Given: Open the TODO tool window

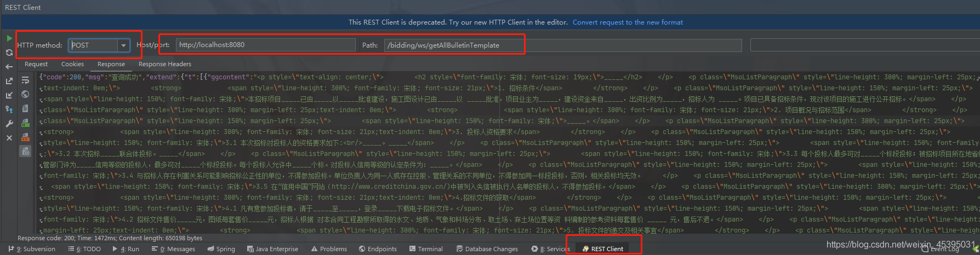Looking at the screenshot, I should point(84,249).
